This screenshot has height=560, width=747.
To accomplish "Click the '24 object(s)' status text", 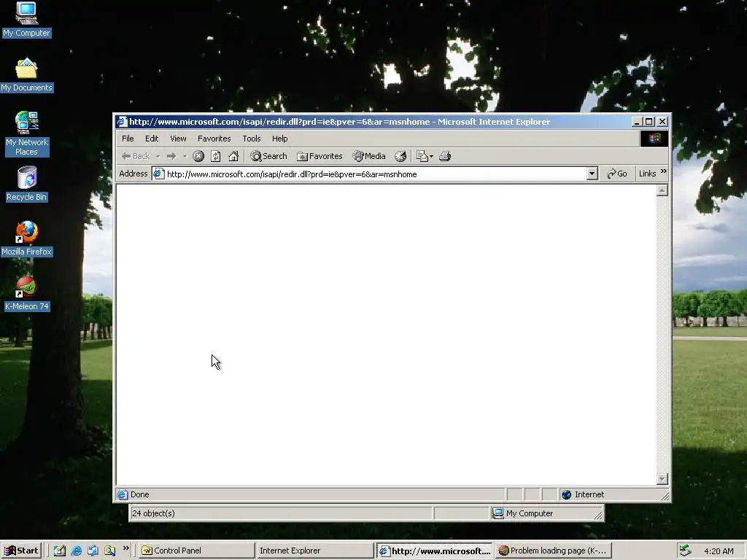I will click(153, 513).
